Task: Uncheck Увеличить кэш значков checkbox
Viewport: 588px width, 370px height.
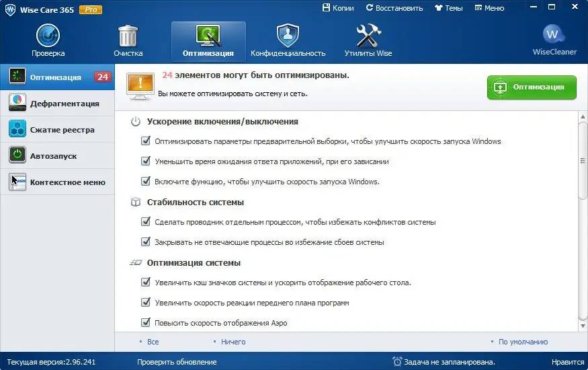Action: coord(146,282)
